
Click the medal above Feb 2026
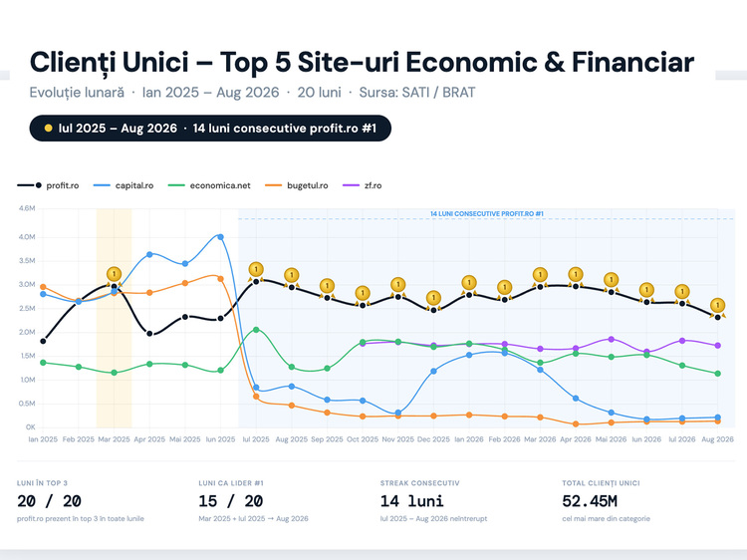(505, 288)
